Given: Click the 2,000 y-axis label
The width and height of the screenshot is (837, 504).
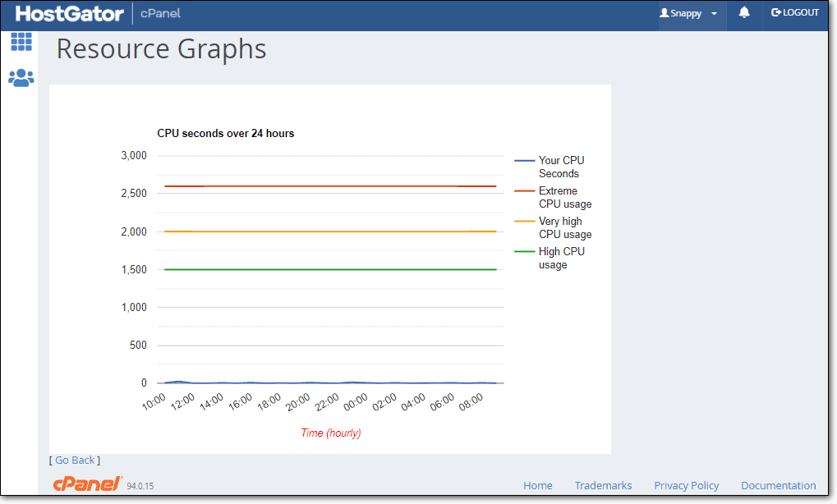Looking at the screenshot, I should (x=134, y=231).
